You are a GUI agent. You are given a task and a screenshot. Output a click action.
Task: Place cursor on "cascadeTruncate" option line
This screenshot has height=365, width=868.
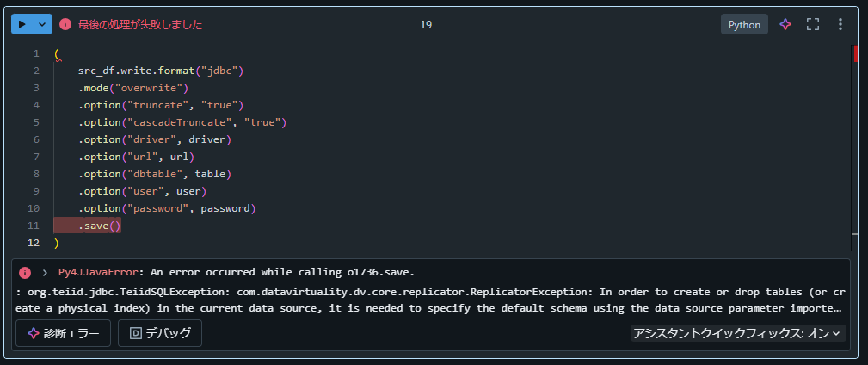(x=182, y=122)
